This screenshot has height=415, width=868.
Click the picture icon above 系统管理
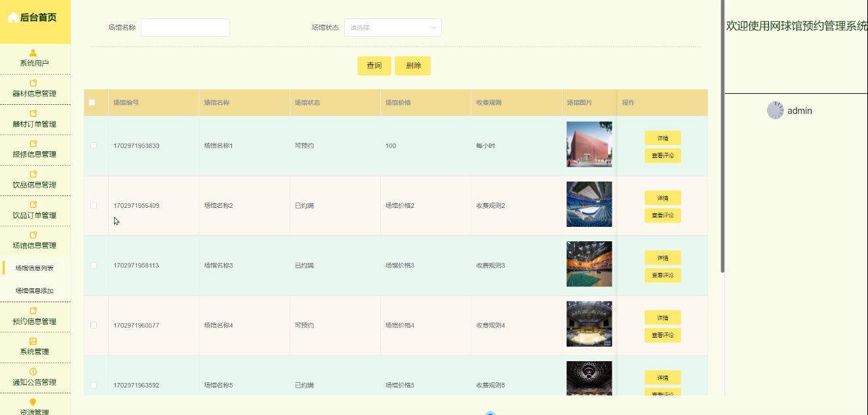33,341
